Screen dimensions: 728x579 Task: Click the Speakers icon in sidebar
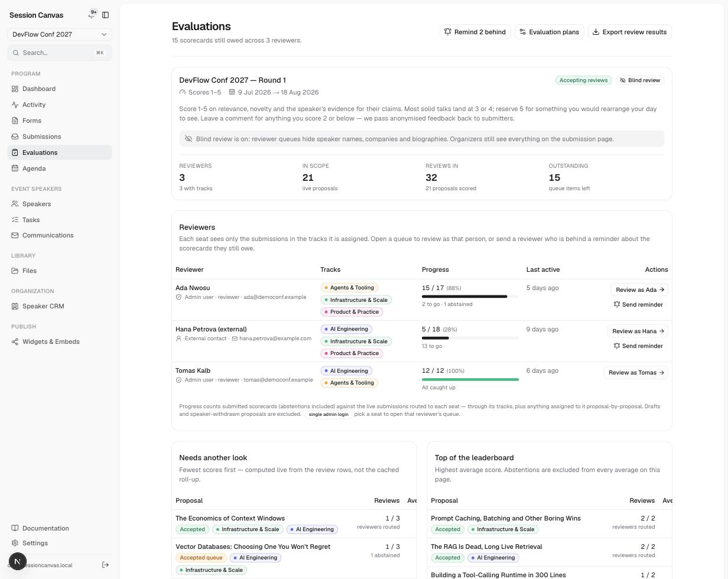point(15,204)
